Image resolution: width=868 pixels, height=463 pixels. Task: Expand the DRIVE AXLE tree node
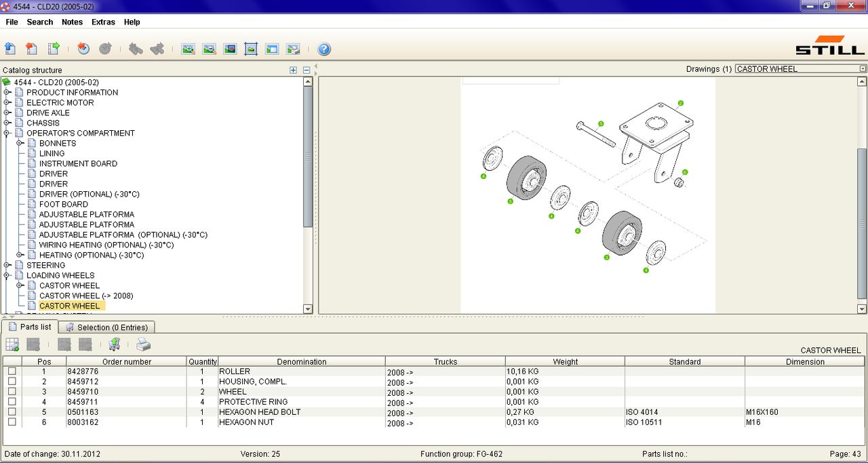pyautogui.click(x=7, y=113)
